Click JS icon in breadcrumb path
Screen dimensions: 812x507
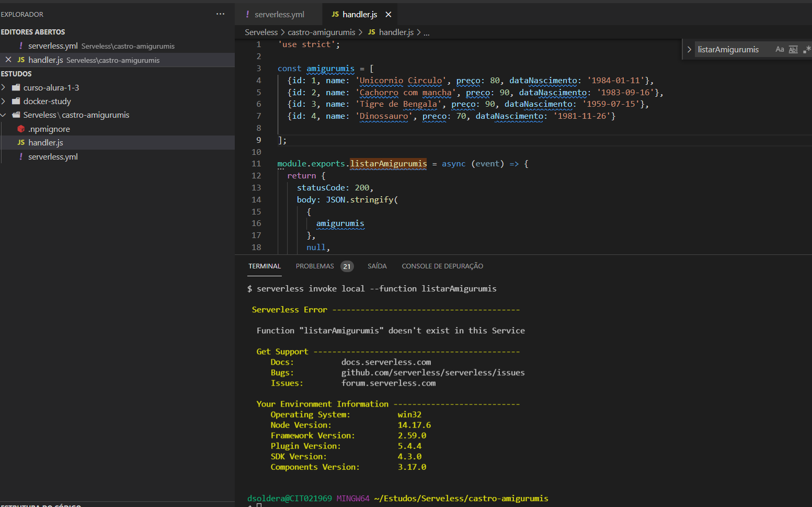371,32
